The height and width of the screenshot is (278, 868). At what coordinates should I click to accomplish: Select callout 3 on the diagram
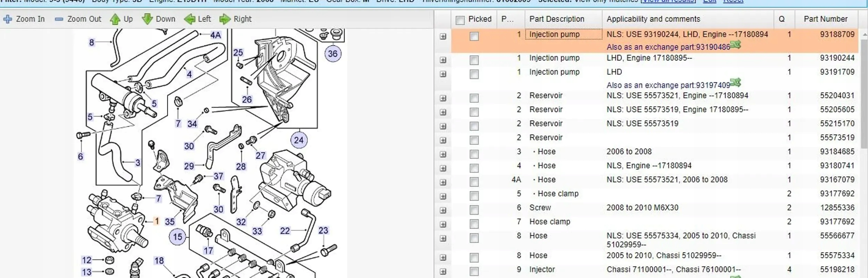tap(138, 163)
